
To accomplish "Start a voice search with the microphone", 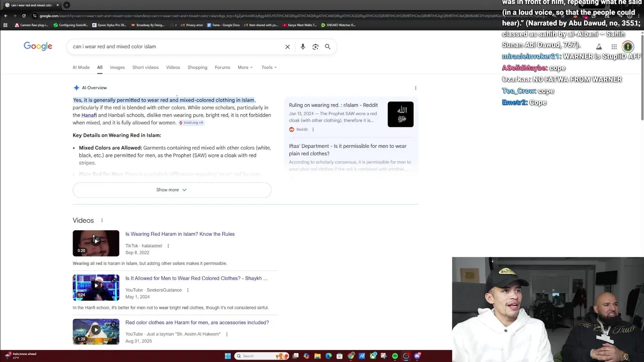I will click(x=302, y=47).
